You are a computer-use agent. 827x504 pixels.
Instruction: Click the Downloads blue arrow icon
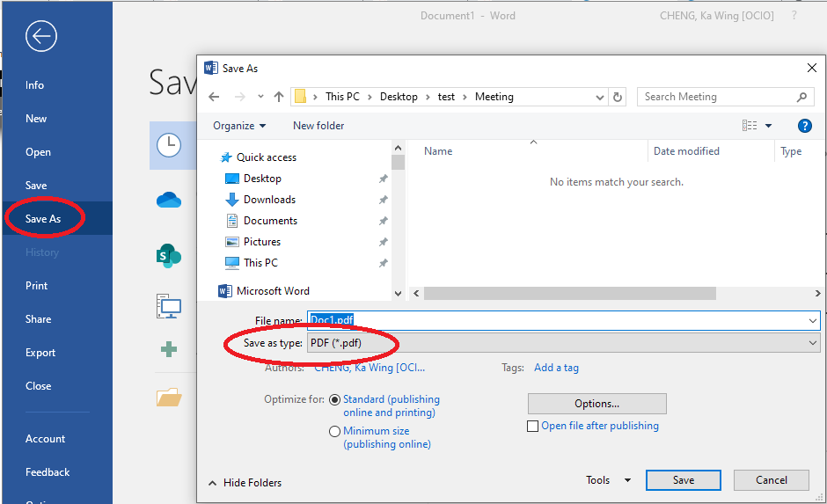click(232, 200)
